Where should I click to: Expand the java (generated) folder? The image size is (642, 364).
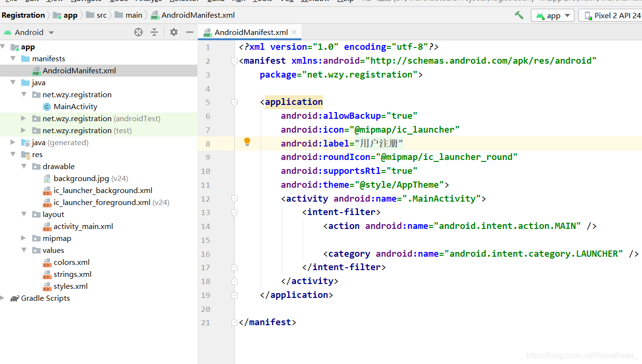point(13,143)
